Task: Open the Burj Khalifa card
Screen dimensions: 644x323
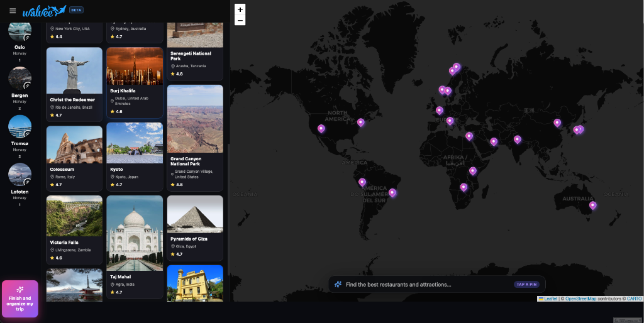Action: coord(135,82)
